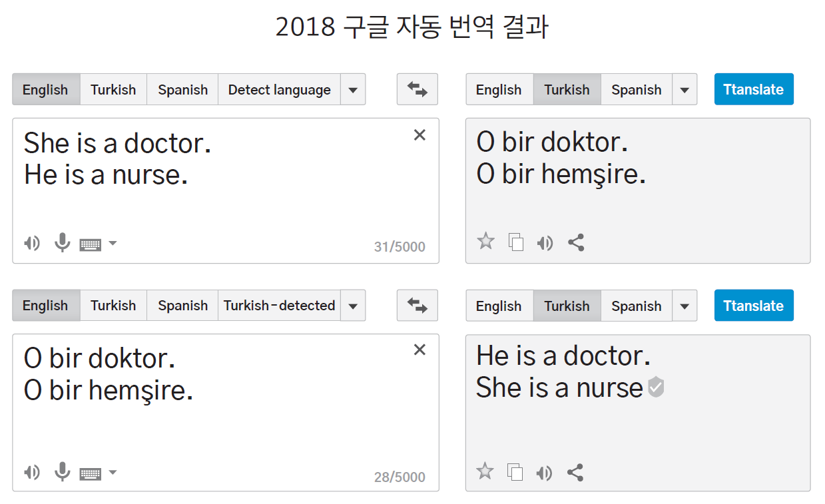Open virtual keyboard in the 'She is a doctor' box
Image resolution: width=825 pixels, height=504 pixels.
pyautogui.click(x=91, y=244)
